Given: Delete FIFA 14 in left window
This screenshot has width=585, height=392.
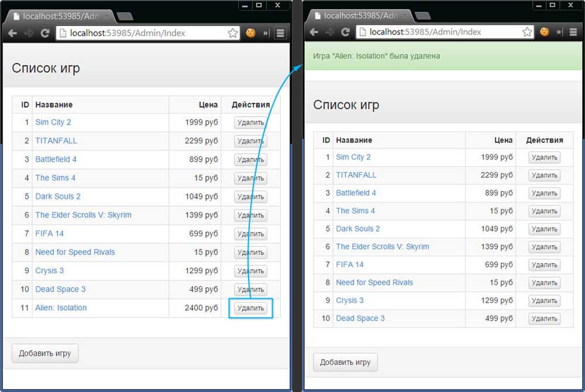Looking at the screenshot, I should (x=251, y=234).
